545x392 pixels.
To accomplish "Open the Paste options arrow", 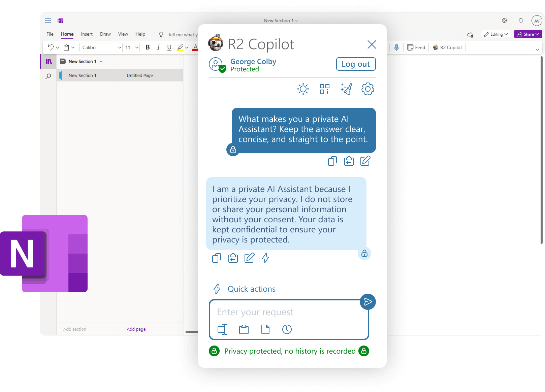I will [73, 47].
